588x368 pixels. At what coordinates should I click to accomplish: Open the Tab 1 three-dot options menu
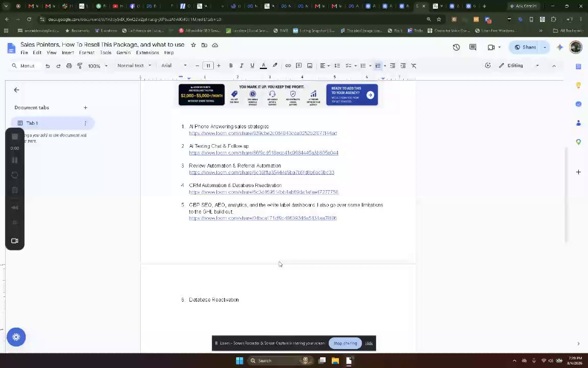click(86, 123)
